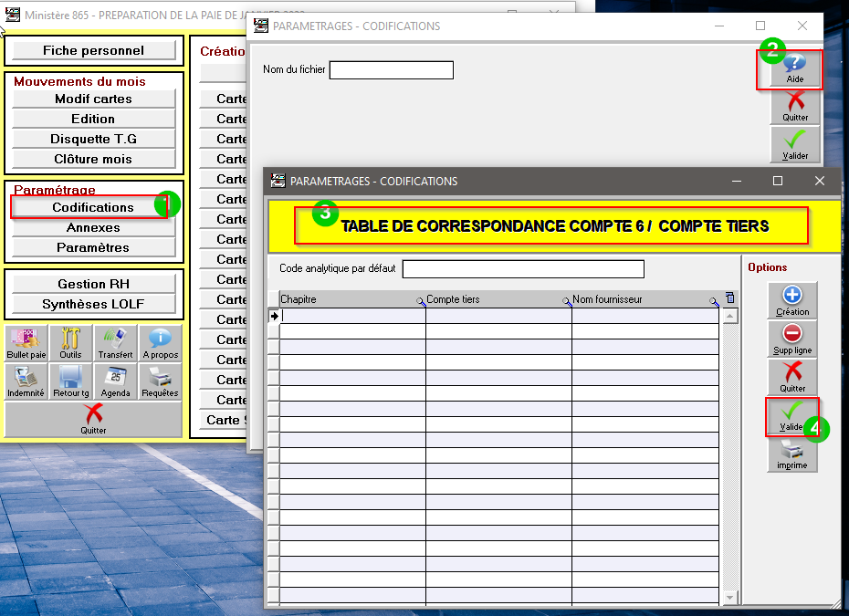Image resolution: width=849 pixels, height=616 pixels.
Task: Open the Indemnité icon
Action: [x=26, y=381]
